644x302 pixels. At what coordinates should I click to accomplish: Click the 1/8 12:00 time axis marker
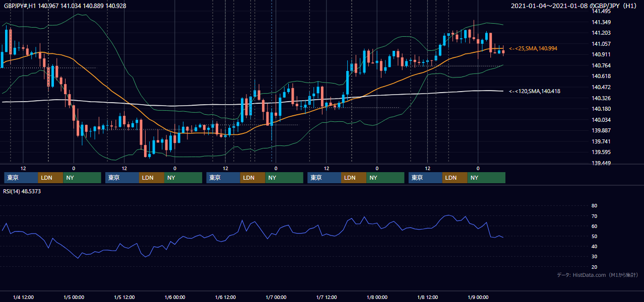click(x=427, y=297)
